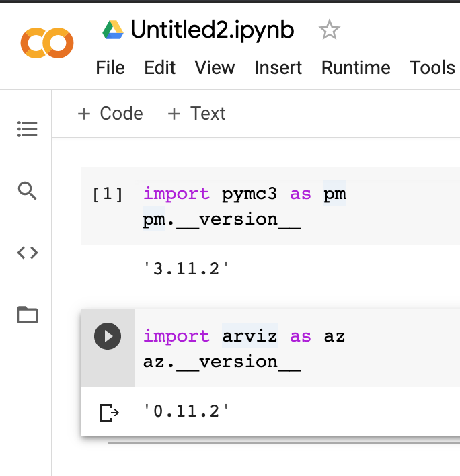Viewport: 460px width, 476px height.
Task: Click the code line 'import pymc3 as pm'
Action: [x=244, y=194]
